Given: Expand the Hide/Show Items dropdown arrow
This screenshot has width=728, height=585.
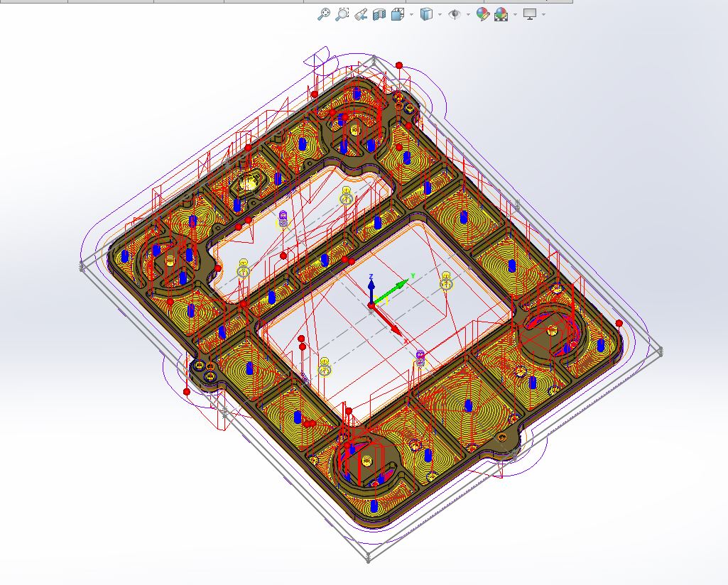Looking at the screenshot, I should click(468, 14).
